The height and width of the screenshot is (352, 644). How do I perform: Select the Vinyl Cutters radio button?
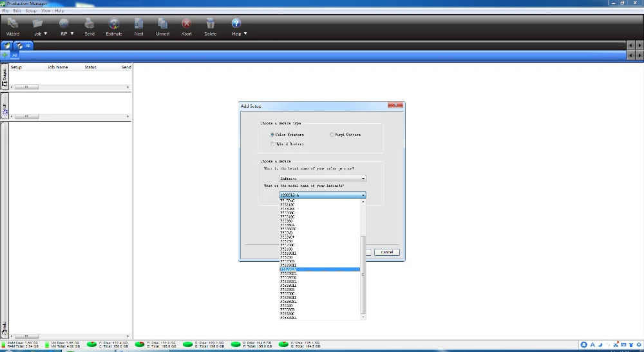point(332,135)
